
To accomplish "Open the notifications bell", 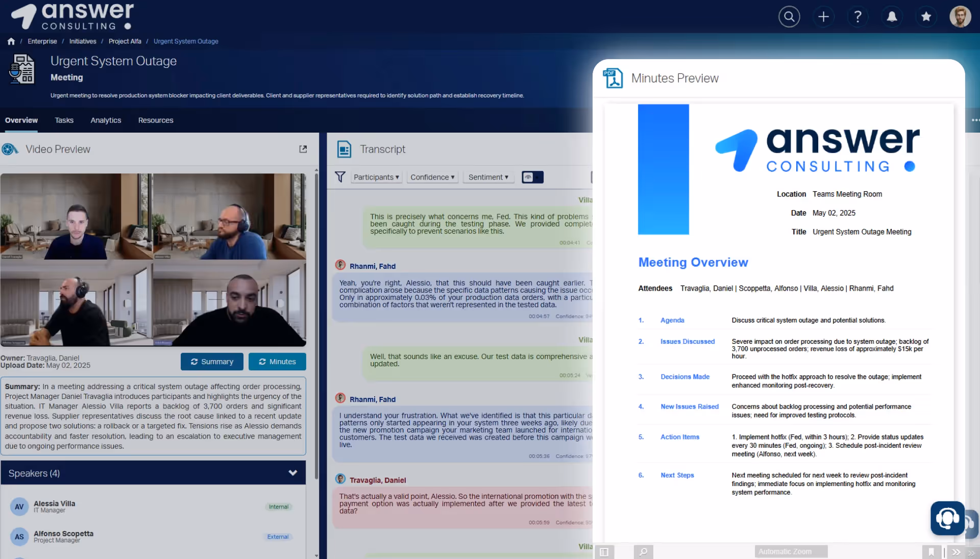I will 892,17.
